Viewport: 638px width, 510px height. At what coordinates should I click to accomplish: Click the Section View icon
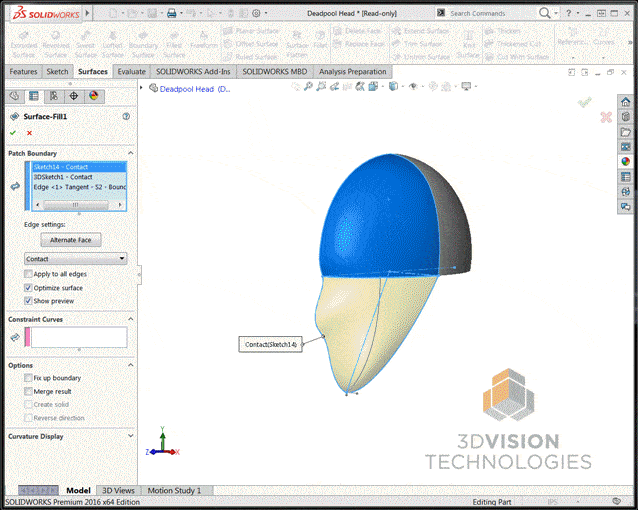tap(347, 86)
